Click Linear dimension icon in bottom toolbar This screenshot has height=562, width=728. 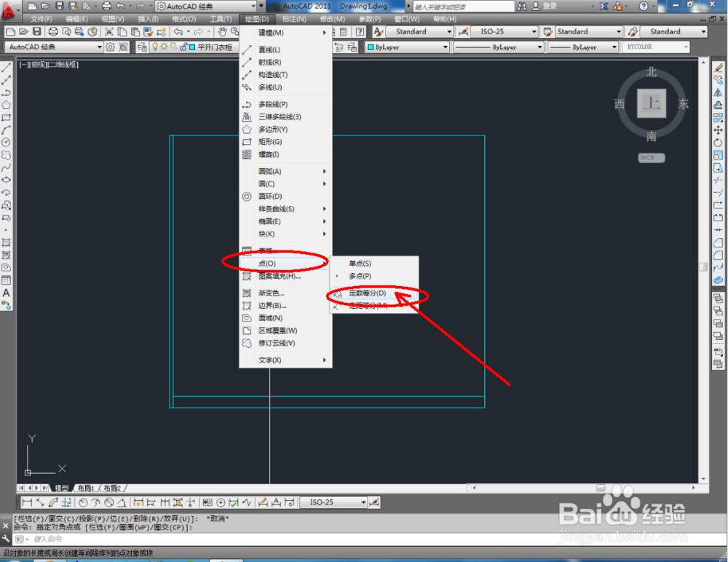pos(27,502)
